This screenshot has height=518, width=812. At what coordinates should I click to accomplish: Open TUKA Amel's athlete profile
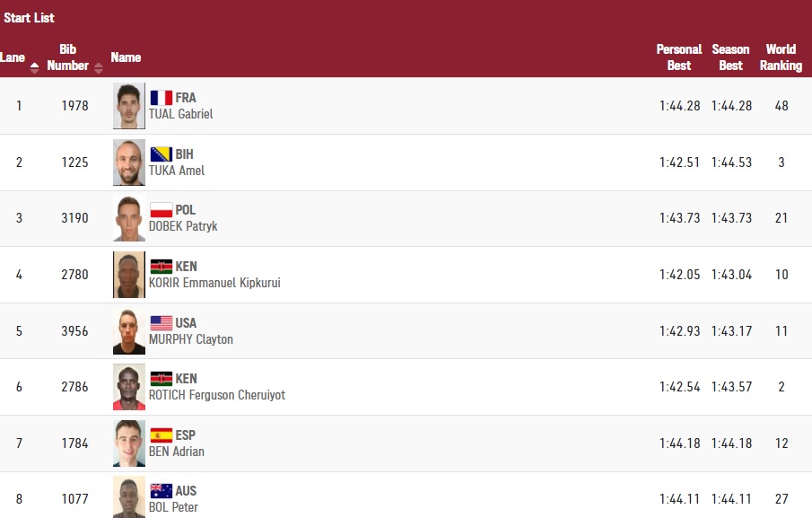coord(177,171)
